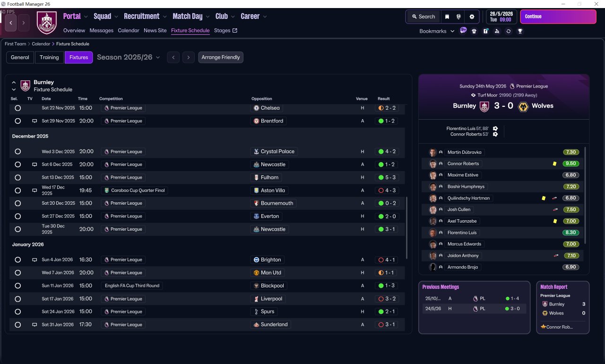Select the Fixtures tab
Screen dimensions: 605x364
[78, 57]
